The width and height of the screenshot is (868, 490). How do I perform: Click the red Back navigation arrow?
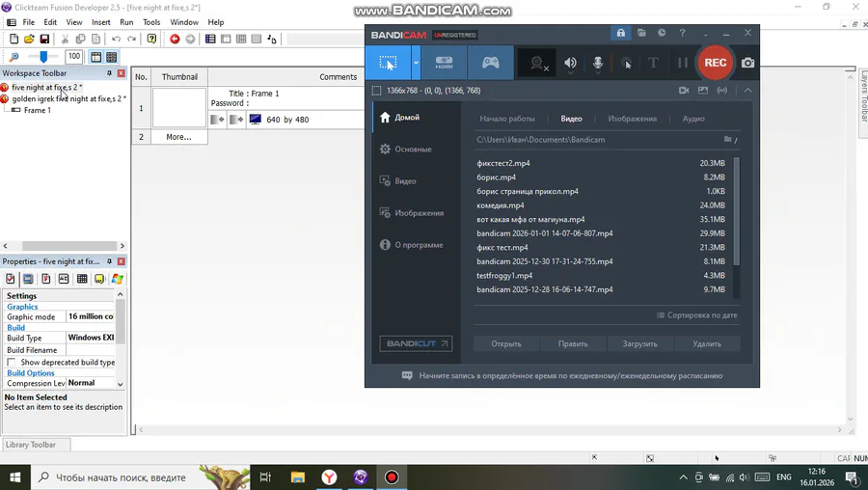175,39
